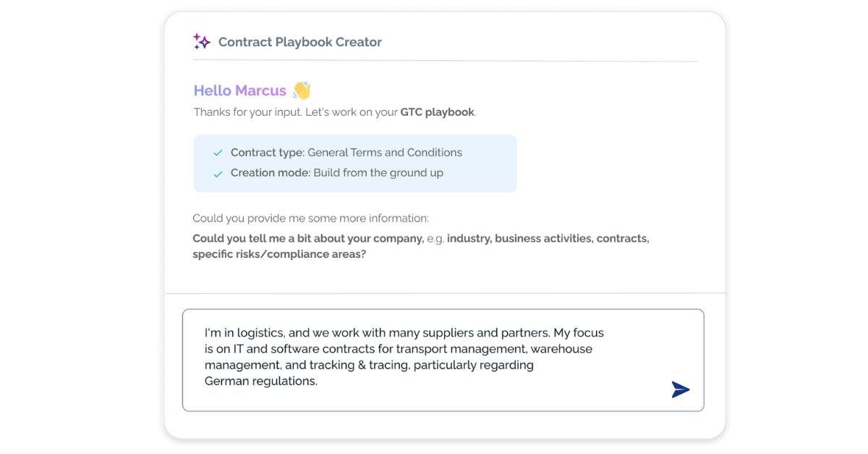Expand the General Terms and Conditions entry

click(x=384, y=152)
